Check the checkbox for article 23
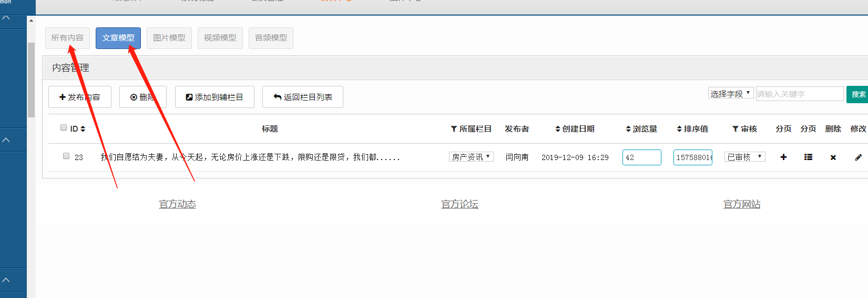This screenshot has height=298, width=868. coord(66,156)
